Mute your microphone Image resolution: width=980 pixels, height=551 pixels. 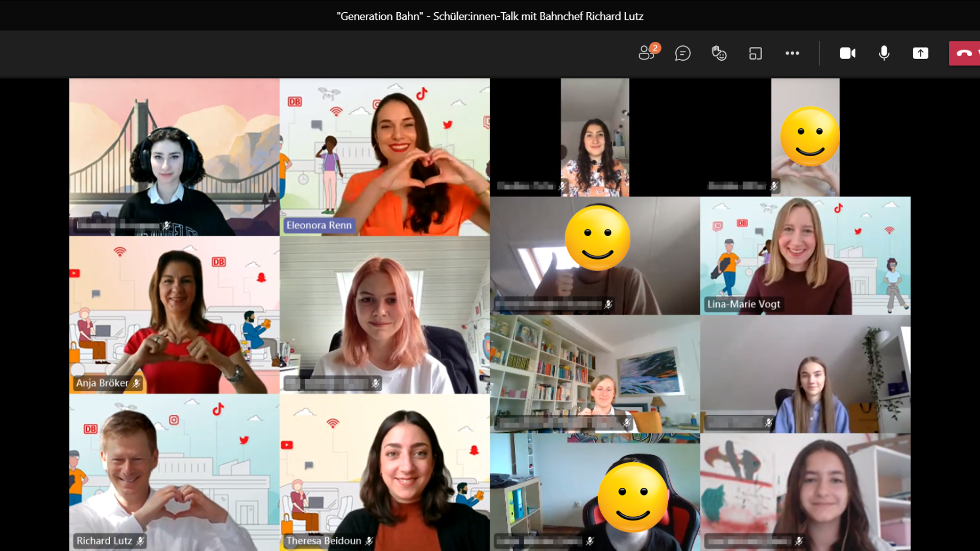point(884,53)
